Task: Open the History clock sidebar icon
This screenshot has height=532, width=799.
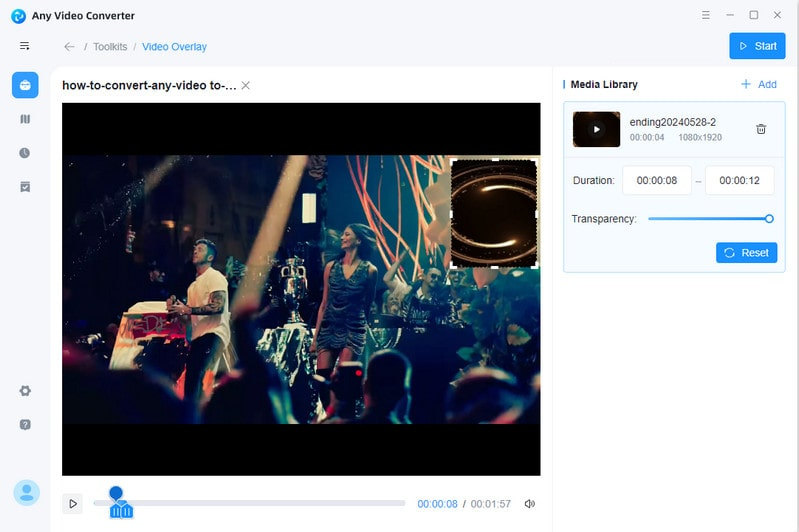Action: coord(25,153)
